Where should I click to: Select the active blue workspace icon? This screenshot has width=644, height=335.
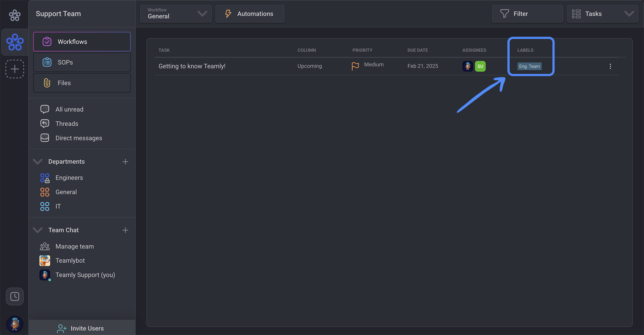(x=15, y=42)
